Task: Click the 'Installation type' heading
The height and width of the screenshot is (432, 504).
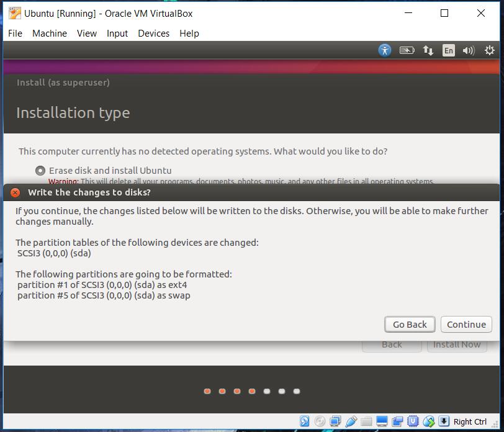Action: click(x=73, y=113)
